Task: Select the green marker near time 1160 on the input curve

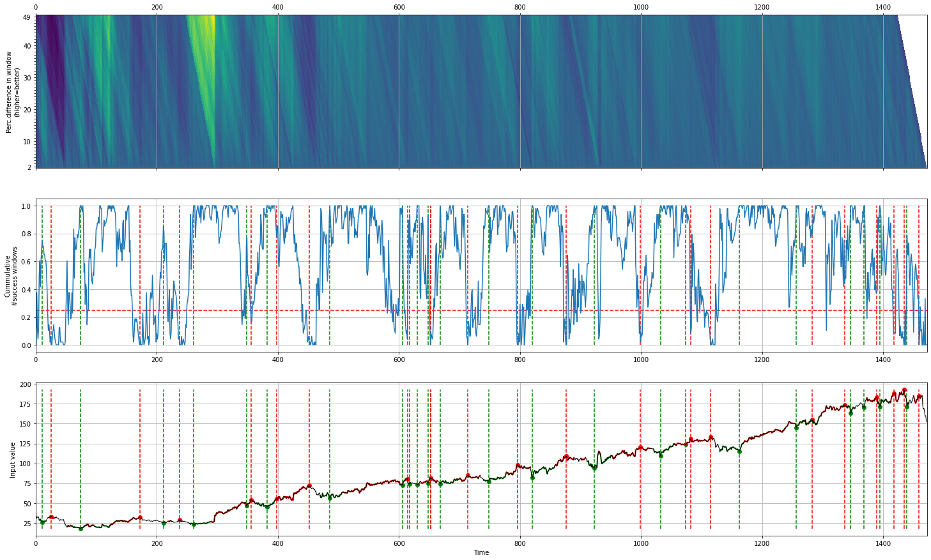Action: click(x=739, y=451)
